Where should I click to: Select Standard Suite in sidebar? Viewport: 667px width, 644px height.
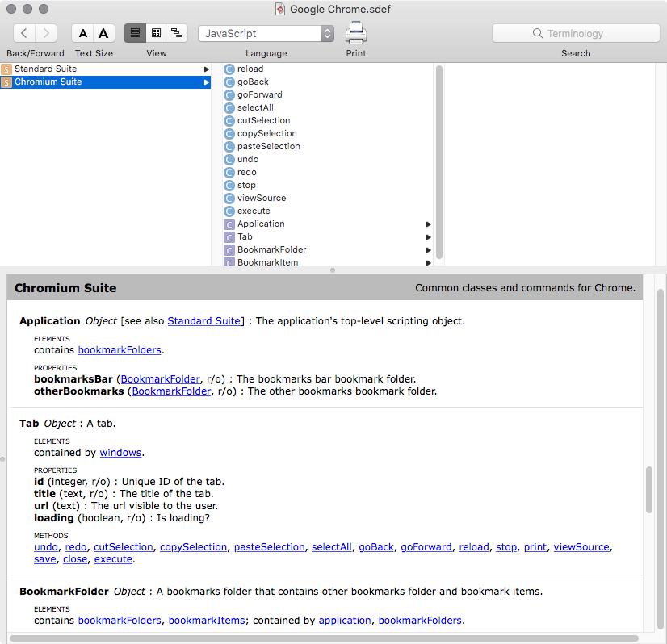pos(105,69)
